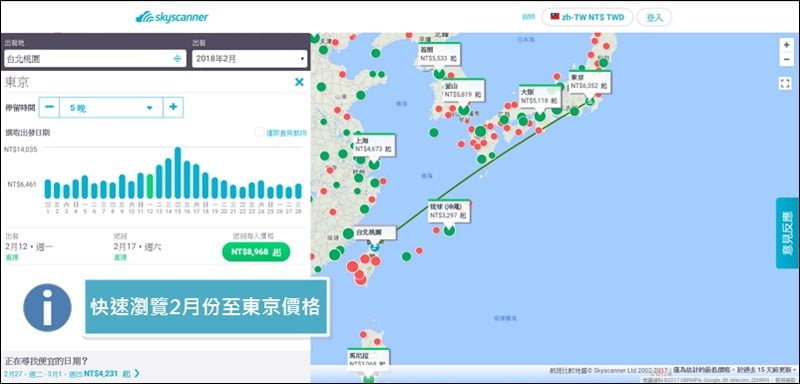Zoom out on the map

[x=786, y=59]
